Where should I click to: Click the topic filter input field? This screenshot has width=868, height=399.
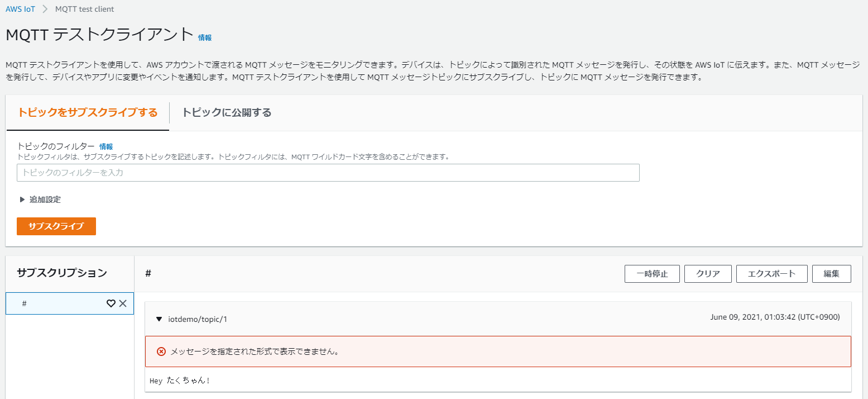click(328, 173)
